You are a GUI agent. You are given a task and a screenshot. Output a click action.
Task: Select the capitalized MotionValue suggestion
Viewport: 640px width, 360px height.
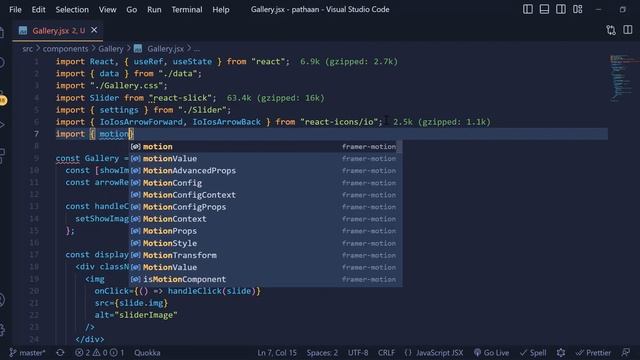[263, 267]
